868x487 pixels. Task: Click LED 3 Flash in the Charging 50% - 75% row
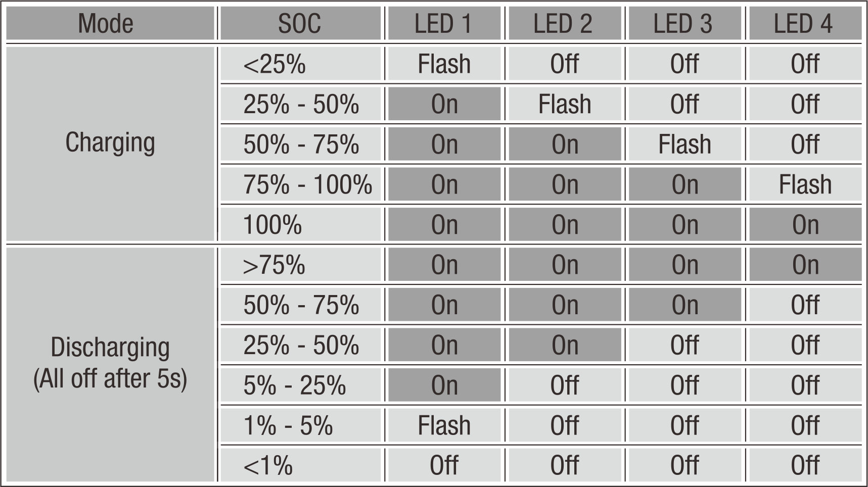(x=684, y=144)
